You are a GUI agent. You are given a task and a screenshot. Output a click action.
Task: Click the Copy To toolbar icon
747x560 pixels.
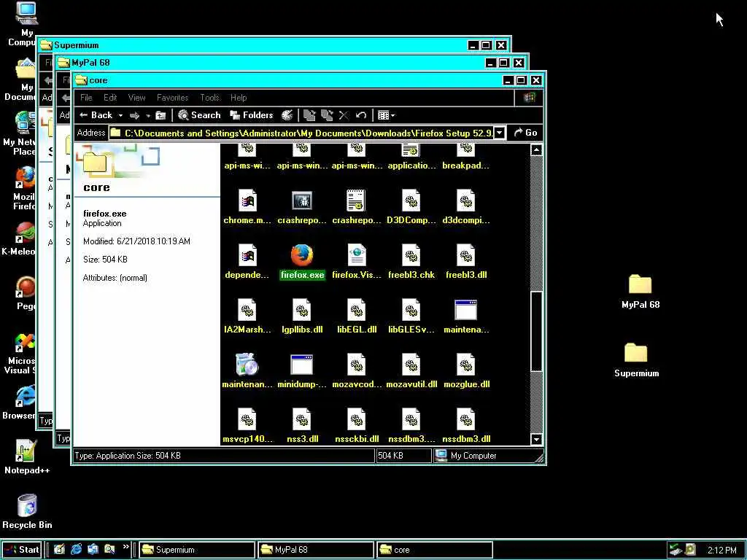327,115
